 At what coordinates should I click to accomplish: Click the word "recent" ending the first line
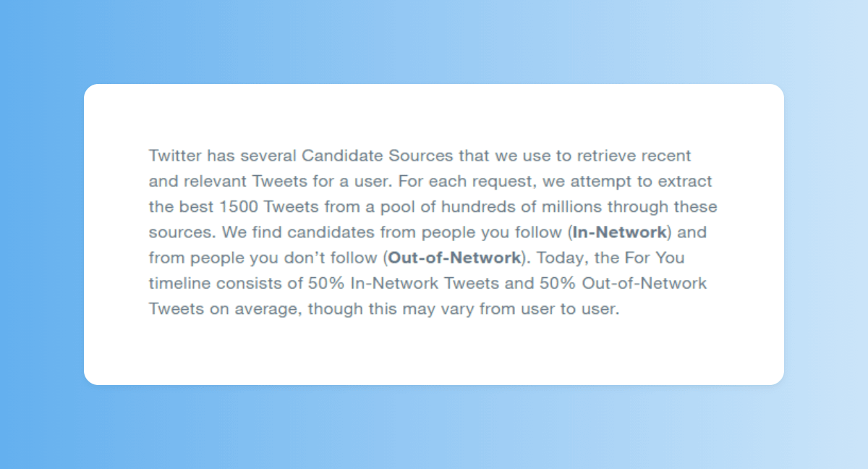pyautogui.click(x=667, y=156)
